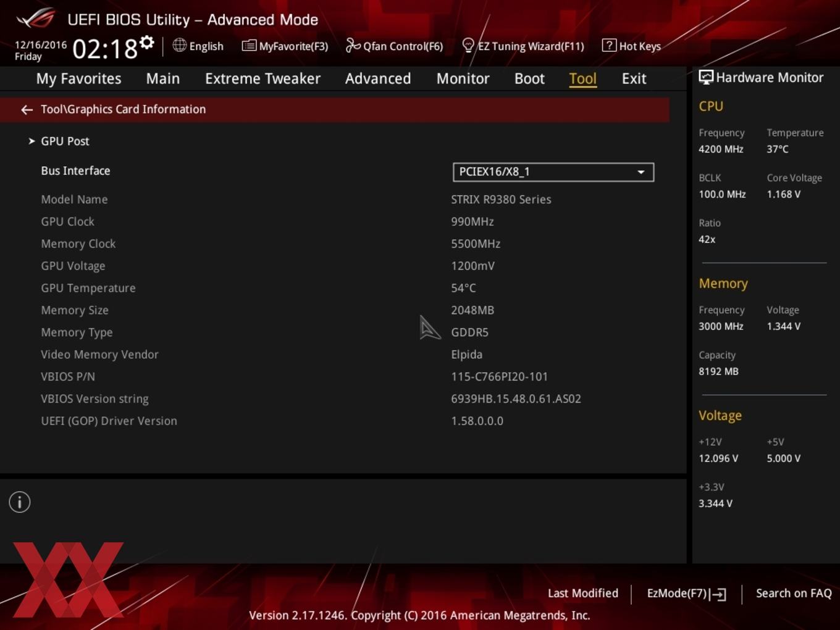
Task: Click the Bus Interface label
Action: [x=75, y=171]
